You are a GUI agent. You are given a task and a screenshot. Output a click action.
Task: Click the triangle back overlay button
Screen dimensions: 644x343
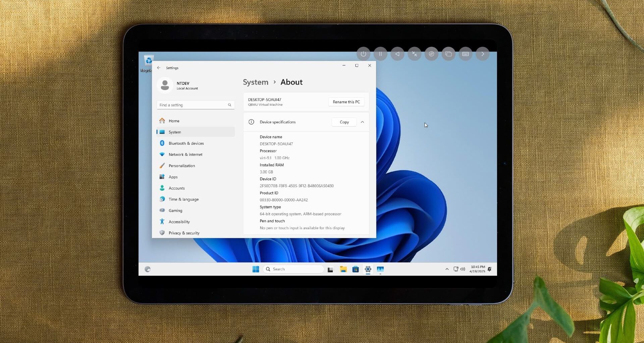397,54
